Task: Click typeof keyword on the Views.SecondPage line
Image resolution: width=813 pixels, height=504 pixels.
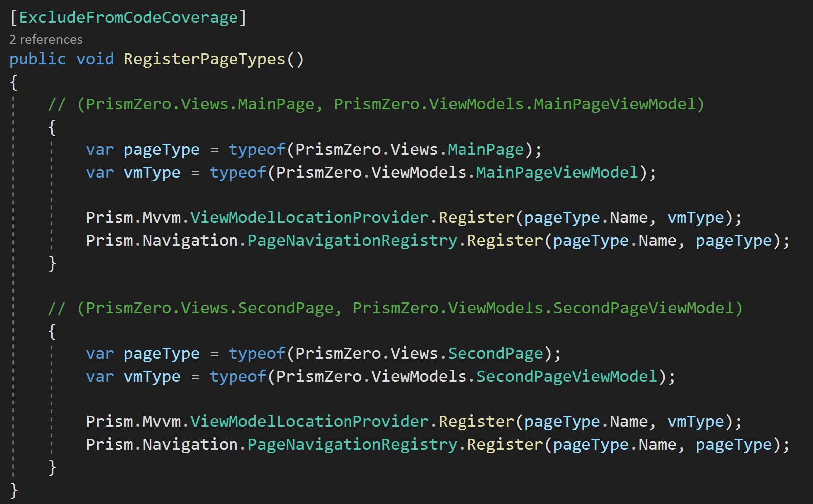Action: pyautogui.click(x=257, y=354)
